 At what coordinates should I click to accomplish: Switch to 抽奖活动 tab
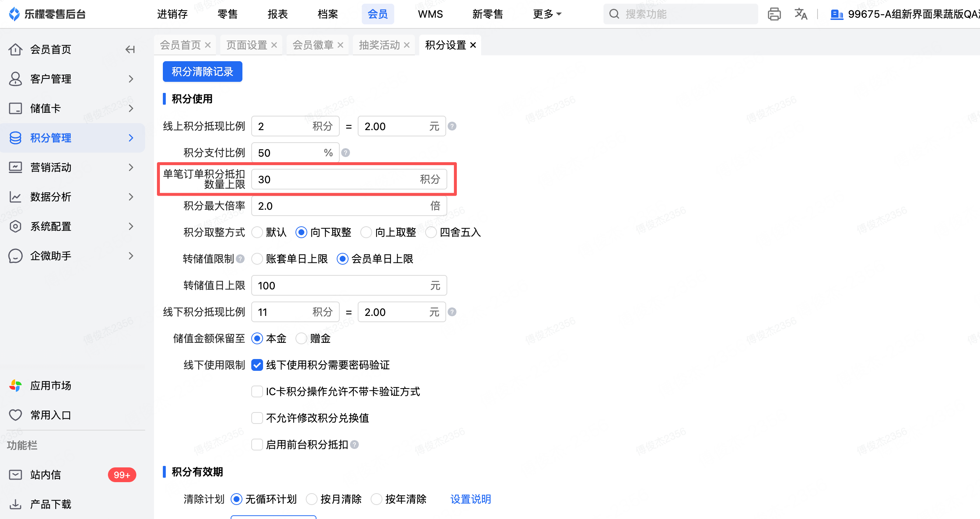pos(379,45)
